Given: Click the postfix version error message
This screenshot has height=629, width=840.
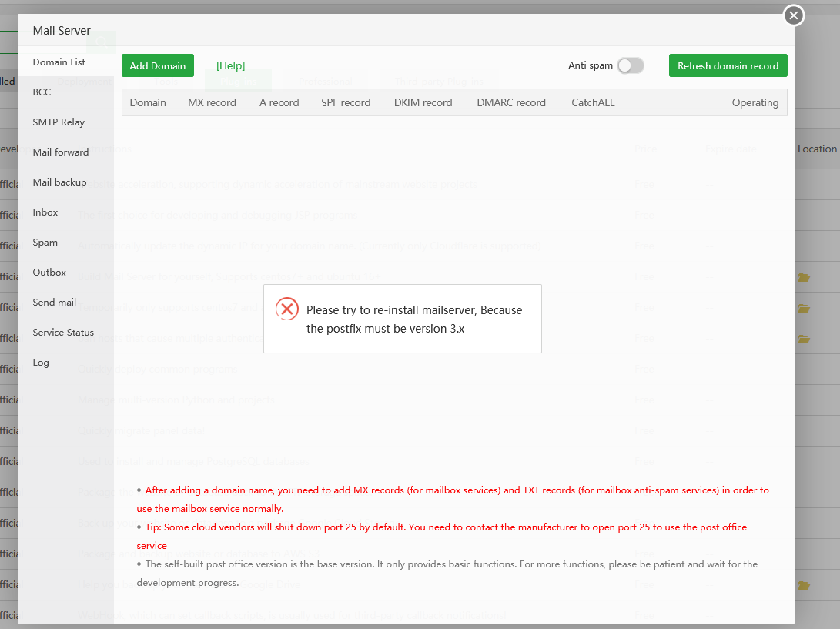Looking at the screenshot, I should click(x=414, y=320).
